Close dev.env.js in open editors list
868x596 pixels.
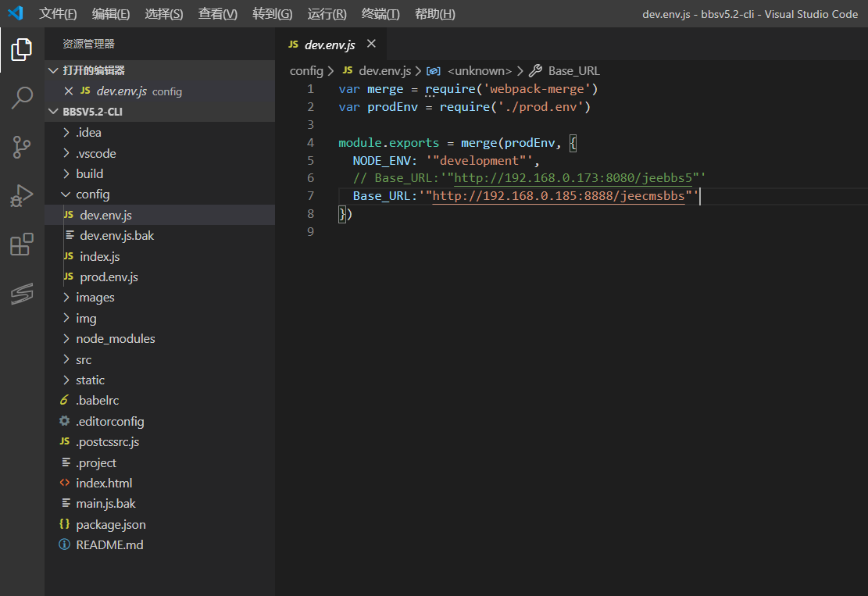point(69,91)
